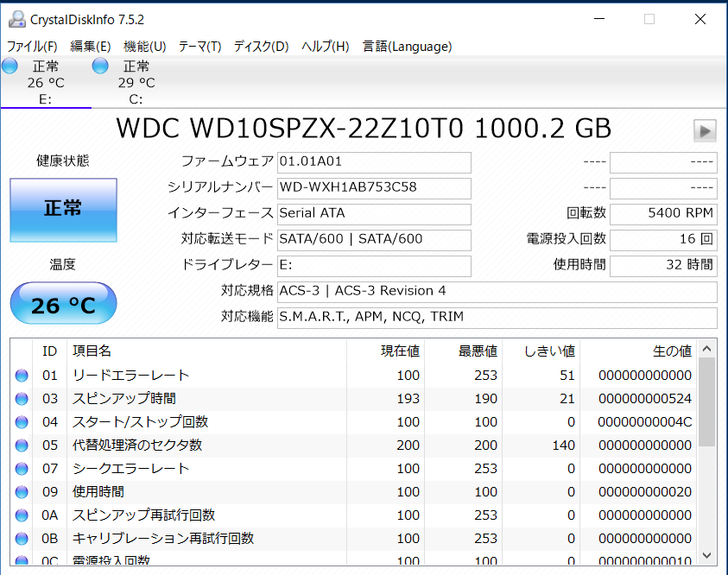
Task: Select the C: drive status orb
Action: tap(100, 66)
